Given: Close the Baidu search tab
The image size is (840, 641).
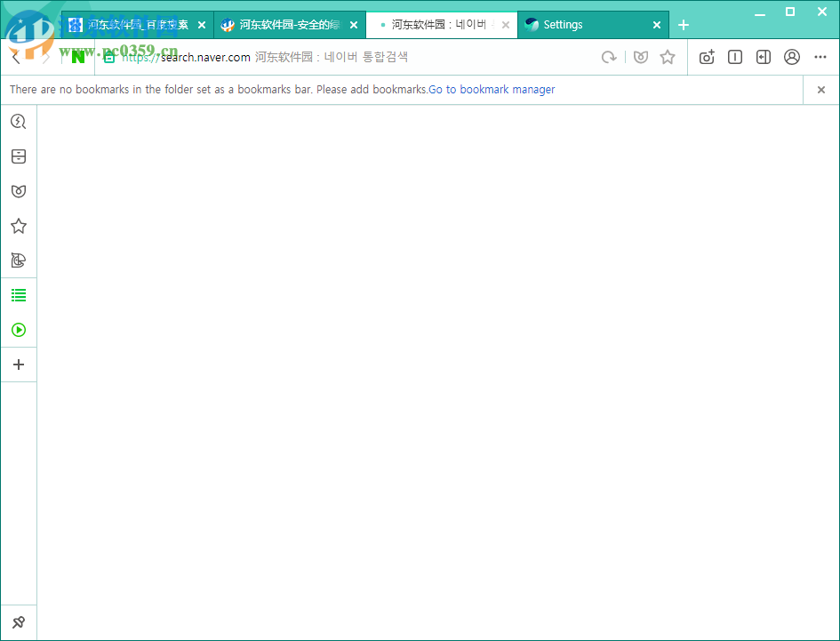Looking at the screenshot, I should pos(202,25).
